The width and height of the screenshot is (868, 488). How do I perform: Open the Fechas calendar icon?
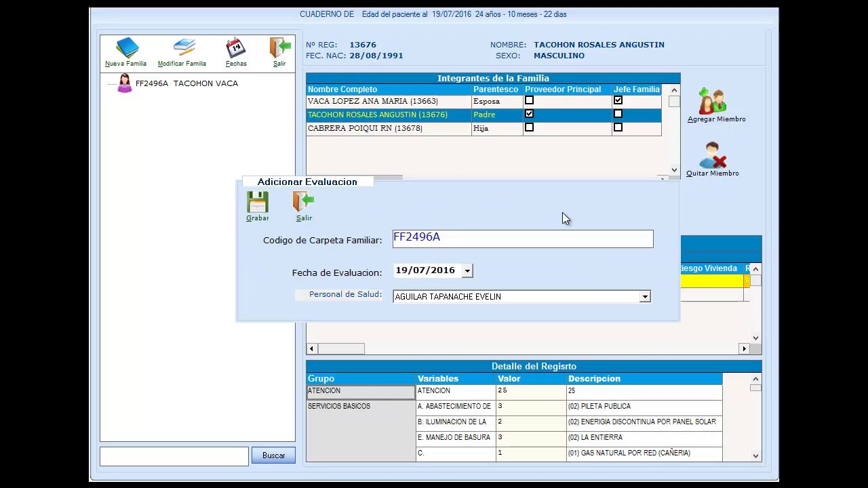point(235,48)
